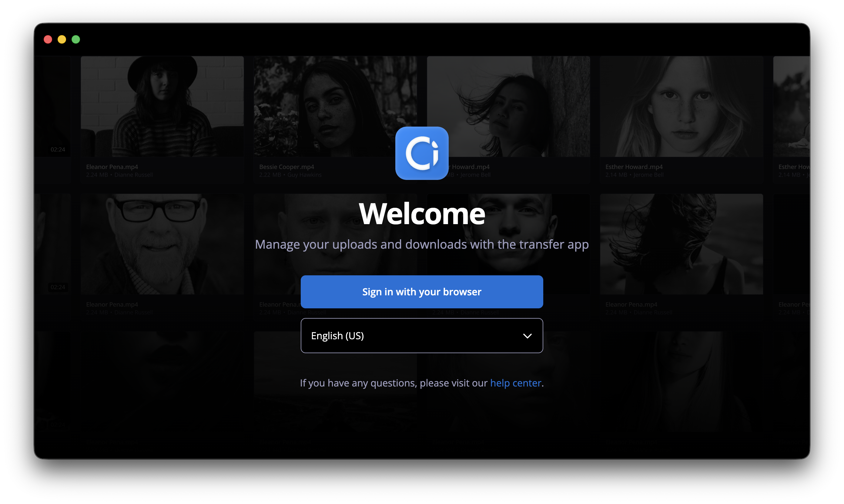Click the blue Ci app logo
Viewport: 844px width, 504px height.
point(421,153)
